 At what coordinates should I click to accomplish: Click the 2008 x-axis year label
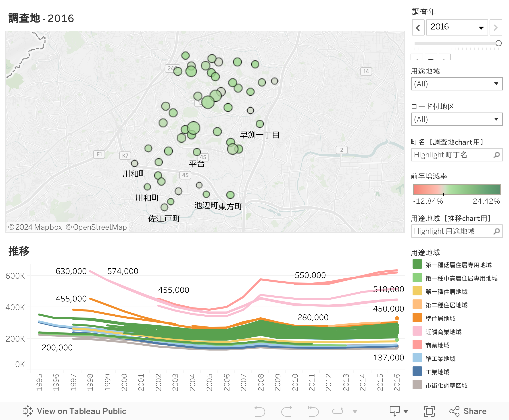click(261, 382)
